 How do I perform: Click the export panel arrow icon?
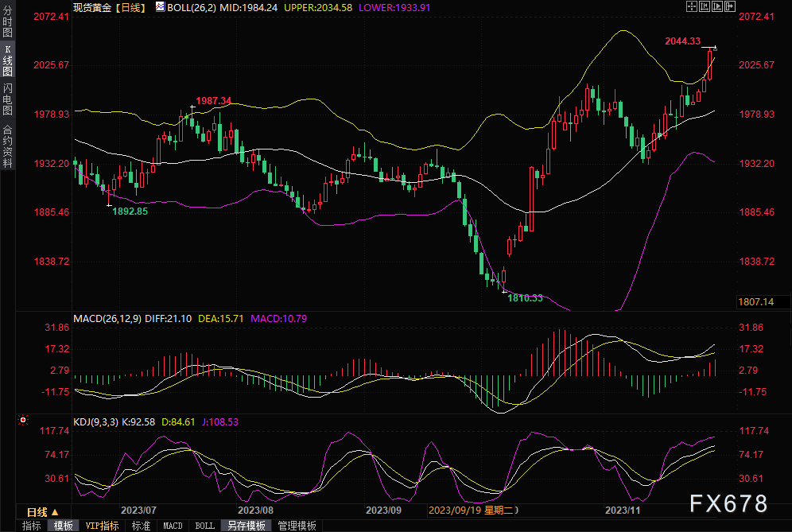pos(730,6)
